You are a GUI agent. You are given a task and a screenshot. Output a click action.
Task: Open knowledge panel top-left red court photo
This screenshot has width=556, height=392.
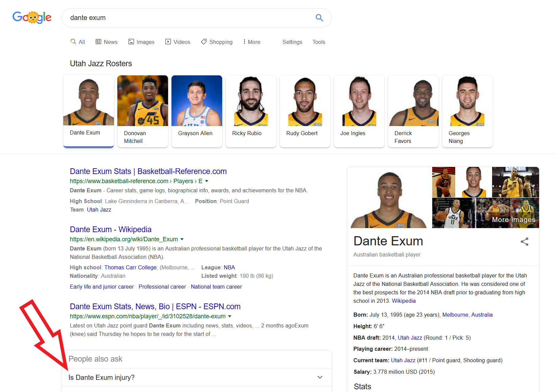pos(444,182)
